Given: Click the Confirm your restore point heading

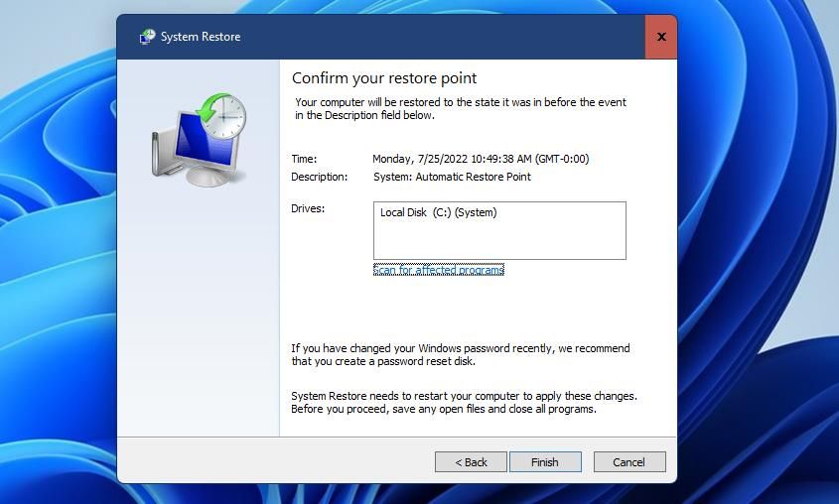Looking at the screenshot, I should point(384,78).
